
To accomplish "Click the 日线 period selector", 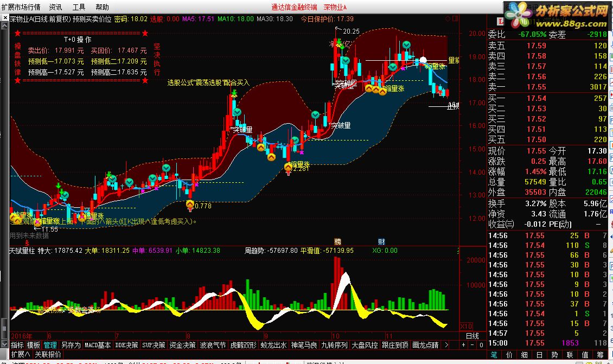I will [x=472, y=335].
